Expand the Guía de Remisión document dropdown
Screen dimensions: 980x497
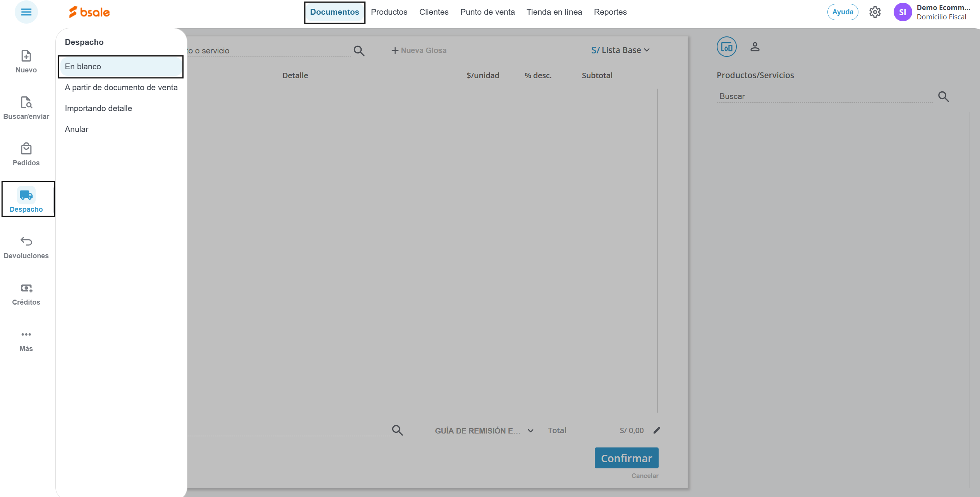pyautogui.click(x=484, y=431)
